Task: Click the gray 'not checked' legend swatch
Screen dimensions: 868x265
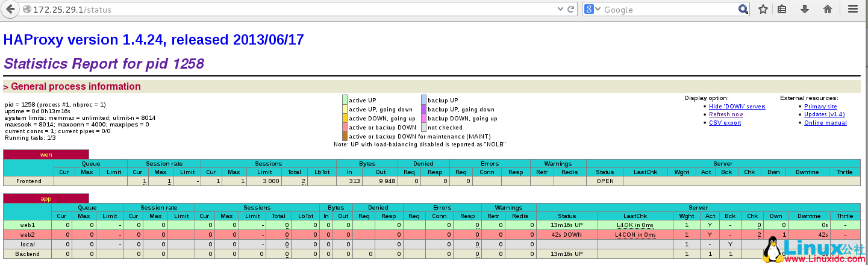Action: [x=423, y=127]
